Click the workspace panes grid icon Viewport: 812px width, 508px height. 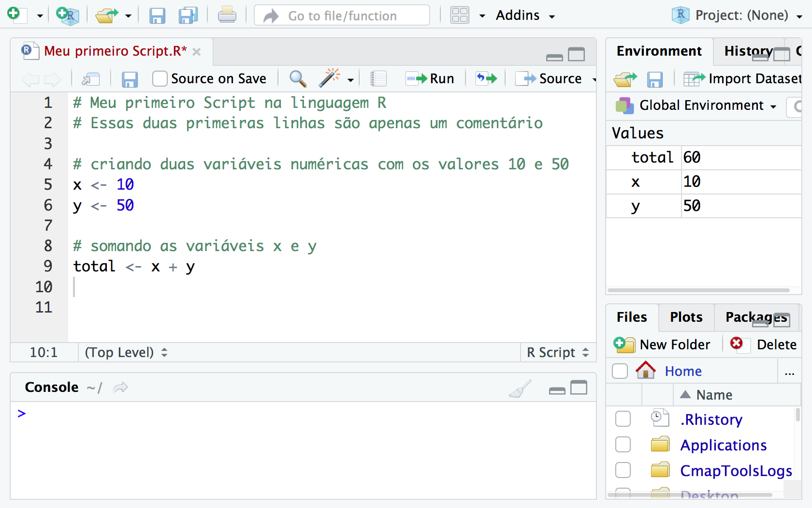tap(460, 15)
